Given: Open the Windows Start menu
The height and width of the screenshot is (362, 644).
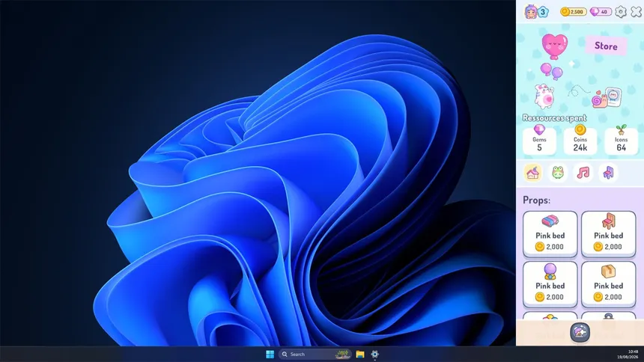Looking at the screenshot, I should click(270, 355).
